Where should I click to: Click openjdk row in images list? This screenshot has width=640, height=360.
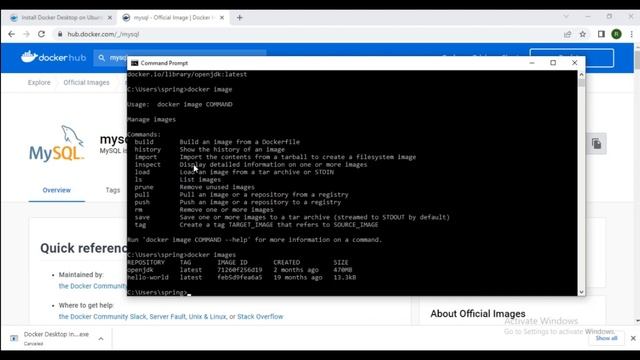pos(240,270)
